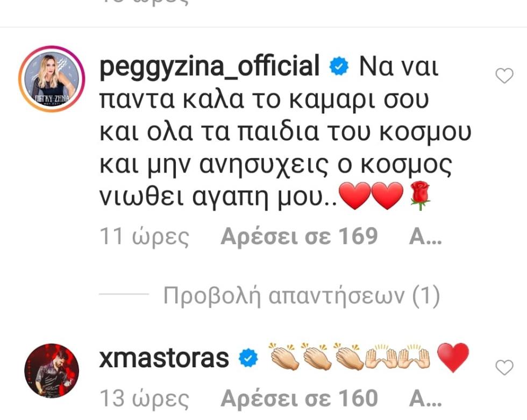
Task: Open the xmastoras profile avatar
Action: (52, 371)
